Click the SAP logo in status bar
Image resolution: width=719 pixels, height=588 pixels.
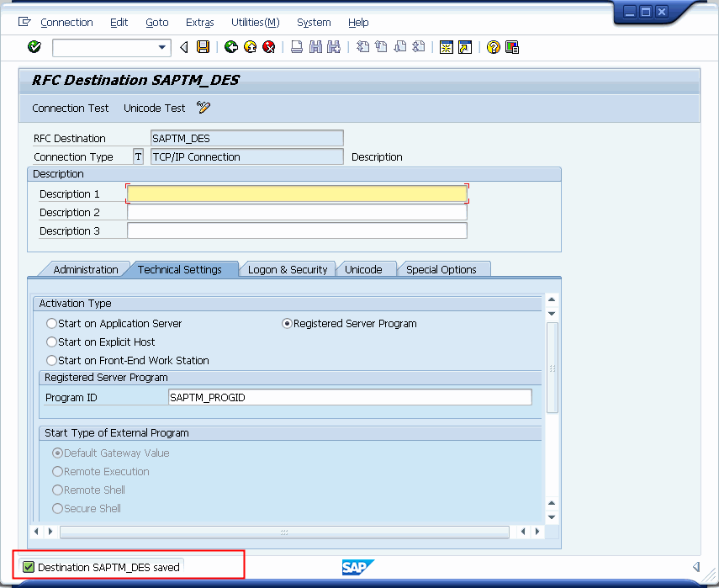[358, 567]
